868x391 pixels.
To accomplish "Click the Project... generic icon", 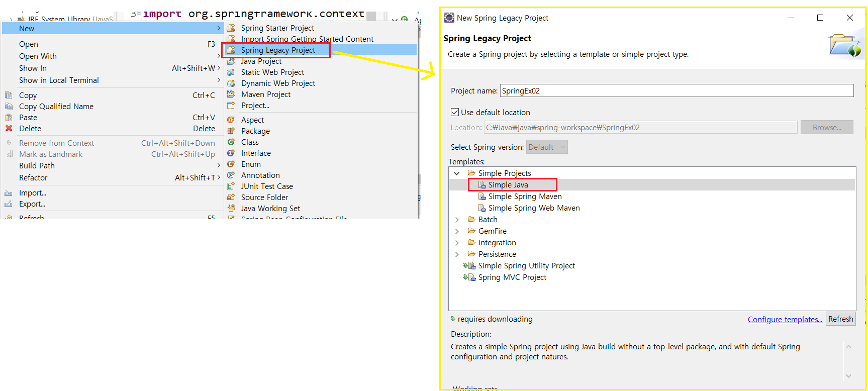I will pyautogui.click(x=231, y=105).
